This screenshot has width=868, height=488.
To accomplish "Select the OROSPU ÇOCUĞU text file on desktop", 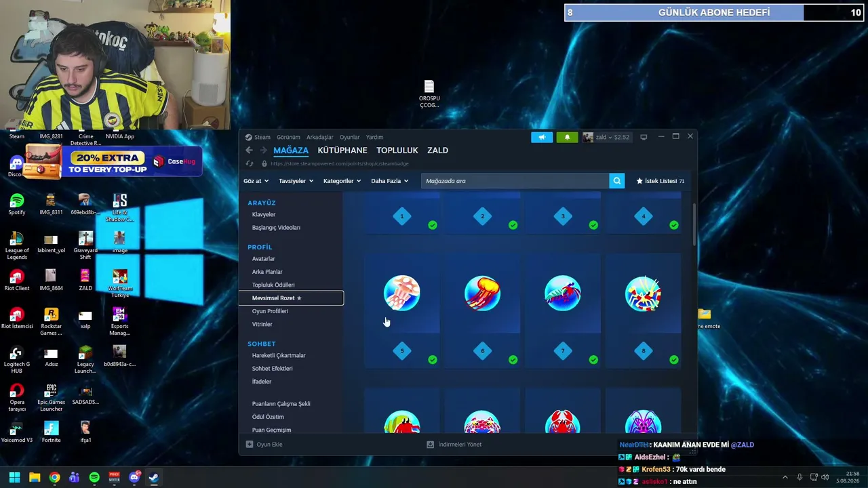I will pos(429,94).
